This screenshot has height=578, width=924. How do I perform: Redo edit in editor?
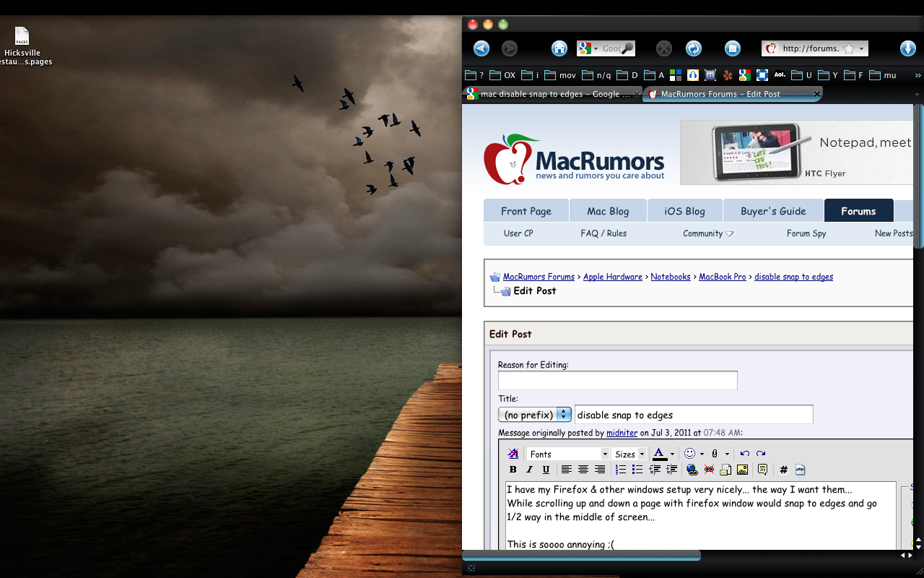pos(761,454)
